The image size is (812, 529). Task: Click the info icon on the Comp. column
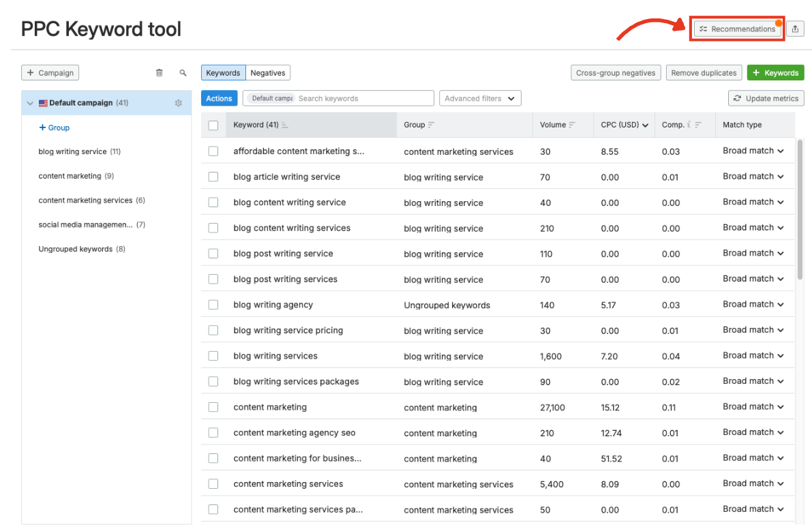(x=688, y=125)
